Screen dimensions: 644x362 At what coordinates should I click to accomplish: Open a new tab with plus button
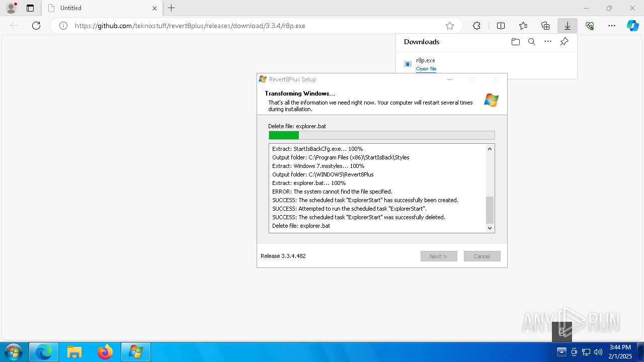[172, 8]
